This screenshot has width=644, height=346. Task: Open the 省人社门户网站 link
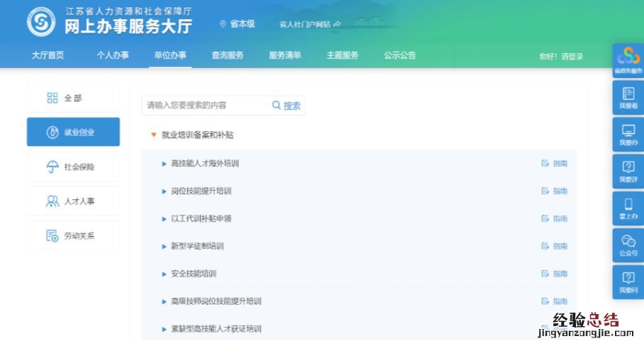(305, 24)
